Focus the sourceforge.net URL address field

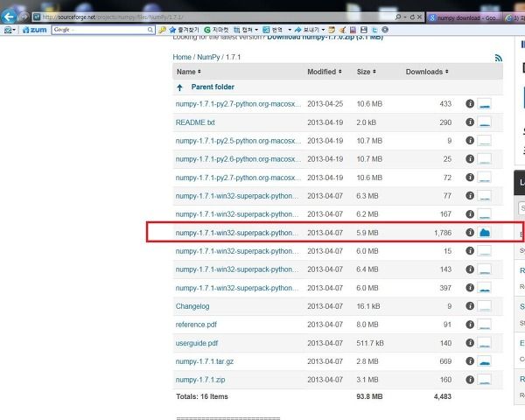tap(214, 17)
